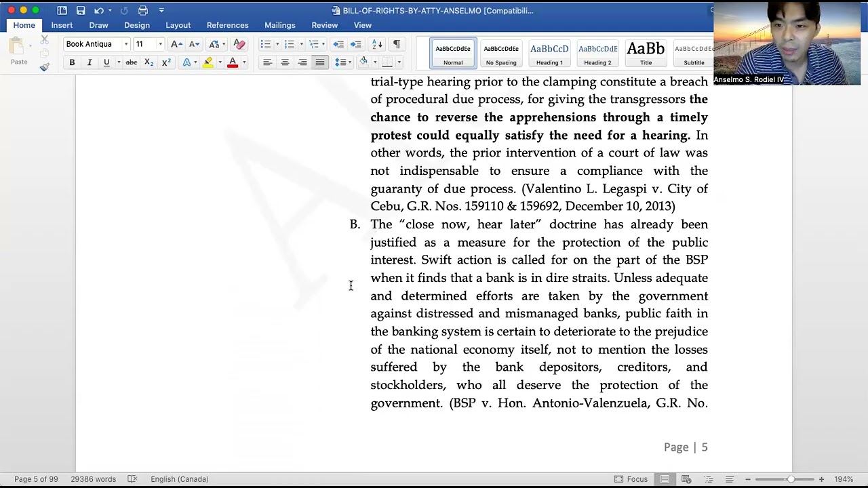
Task: Apply subscript formatting
Action: [x=149, y=62]
